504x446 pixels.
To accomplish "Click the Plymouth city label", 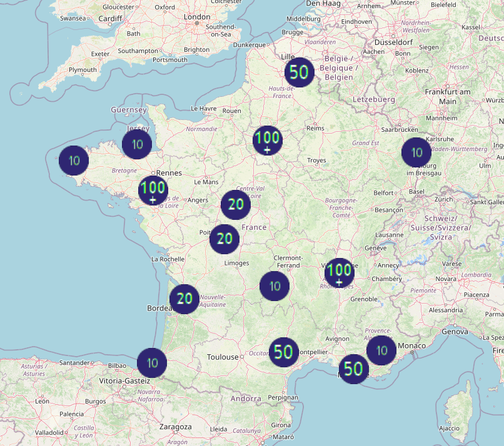I will 83,70.
